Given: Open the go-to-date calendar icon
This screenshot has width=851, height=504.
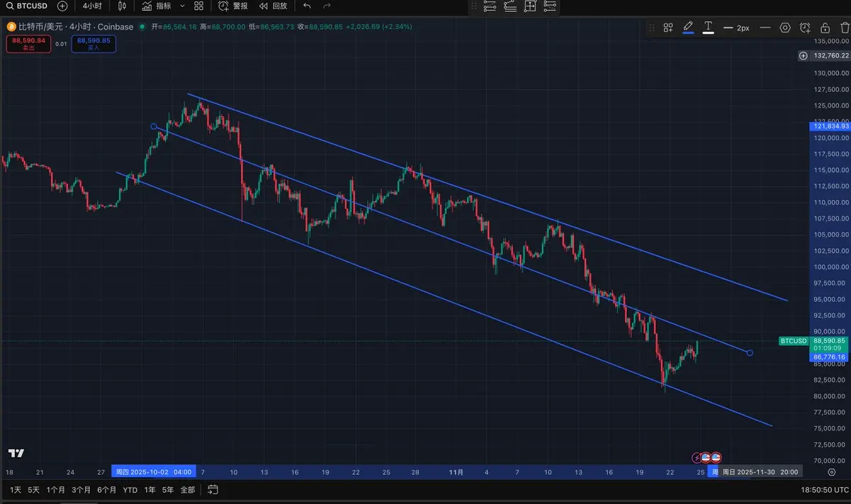Looking at the screenshot, I should [x=213, y=490].
